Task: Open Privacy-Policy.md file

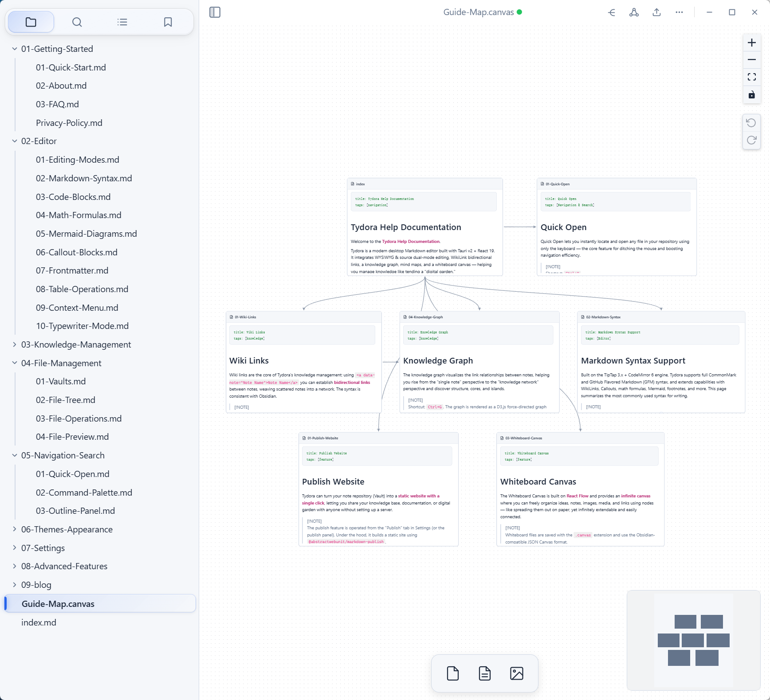Action: [69, 123]
